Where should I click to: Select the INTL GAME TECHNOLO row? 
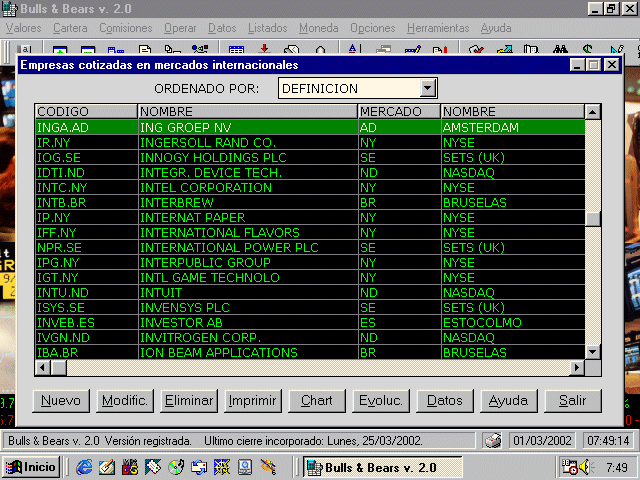(310, 278)
